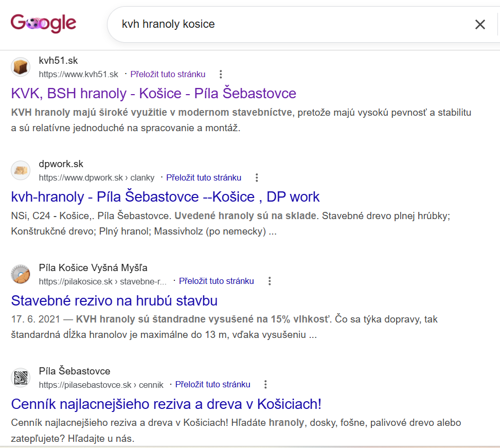500x448 pixels.
Task: Click the Google logo to go home
Action: point(43,23)
